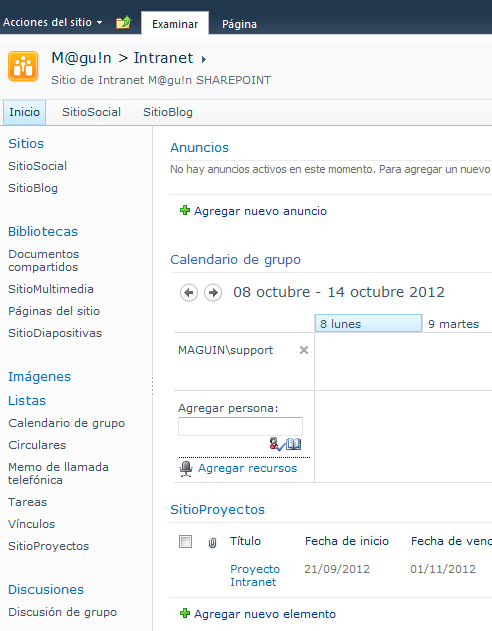Screen dimensions: 492x631
Task: Open the Acciones del sitio dropdown
Action: click(x=52, y=22)
